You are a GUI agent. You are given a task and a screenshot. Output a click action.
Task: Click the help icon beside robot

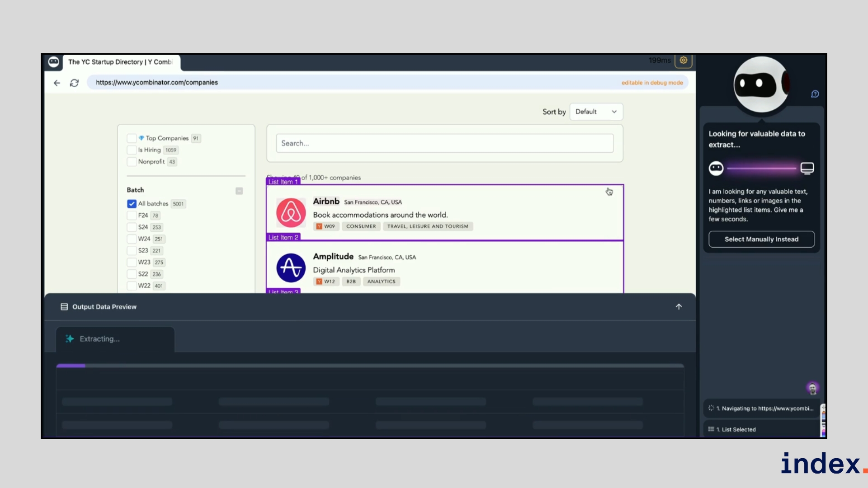point(815,94)
